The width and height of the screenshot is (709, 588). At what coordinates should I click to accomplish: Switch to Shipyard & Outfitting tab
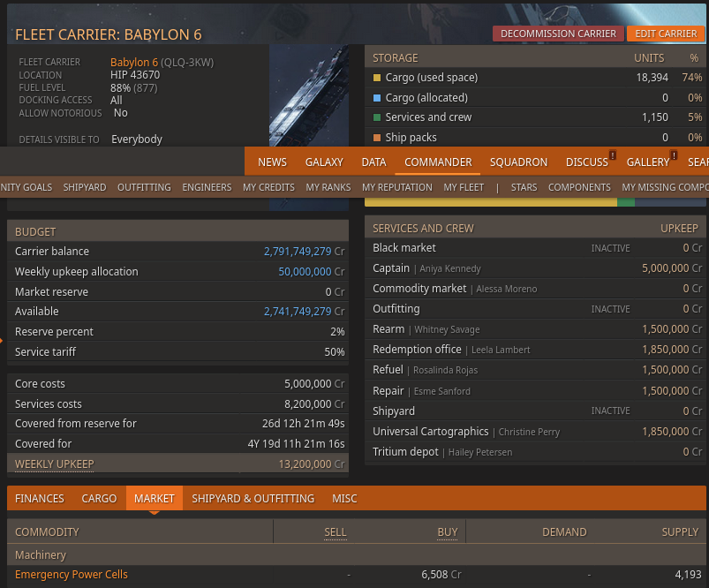[253, 499]
